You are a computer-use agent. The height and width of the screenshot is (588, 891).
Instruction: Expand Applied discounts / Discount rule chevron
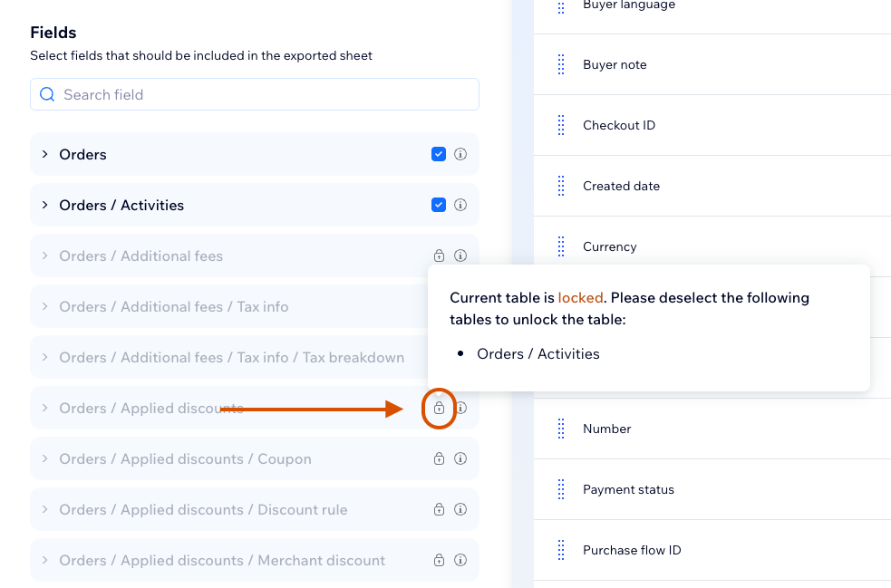click(45, 509)
